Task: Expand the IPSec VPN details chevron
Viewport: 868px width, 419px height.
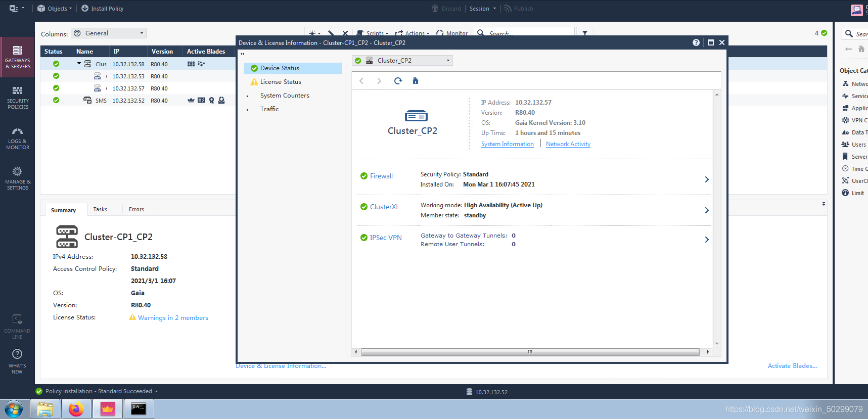Action: point(707,240)
